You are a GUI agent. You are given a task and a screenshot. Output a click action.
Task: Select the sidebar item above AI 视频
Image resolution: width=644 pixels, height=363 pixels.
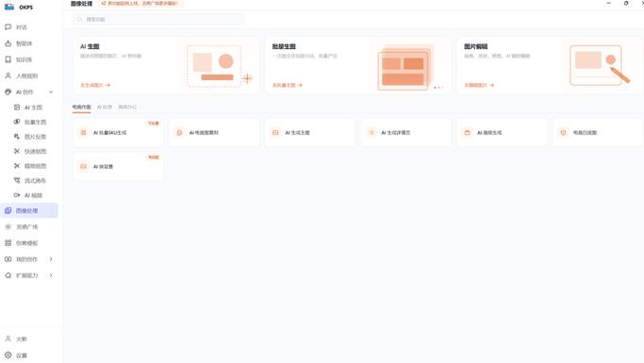pyautogui.click(x=30, y=180)
